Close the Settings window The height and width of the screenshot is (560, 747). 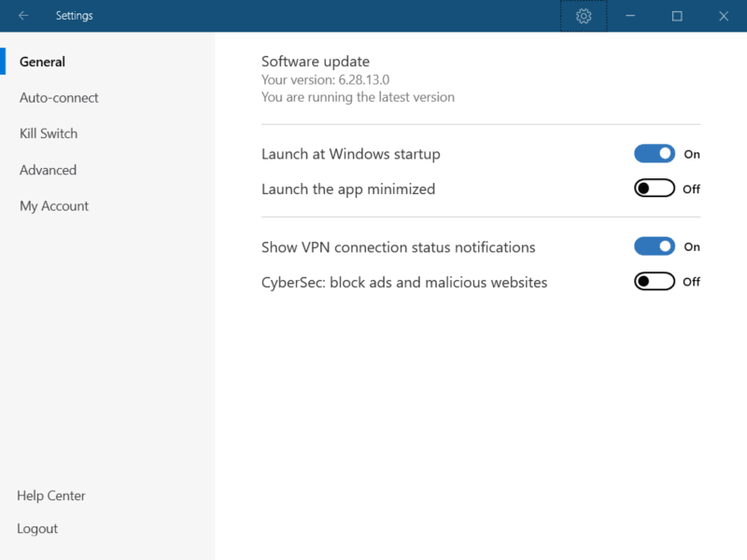[723, 16]
